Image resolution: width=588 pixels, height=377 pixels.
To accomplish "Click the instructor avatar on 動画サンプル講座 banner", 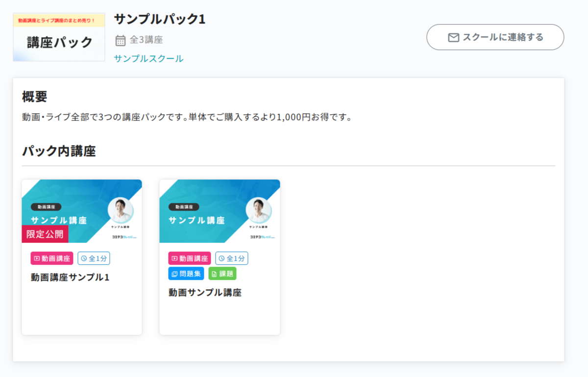I will click(x=258, y=210).
